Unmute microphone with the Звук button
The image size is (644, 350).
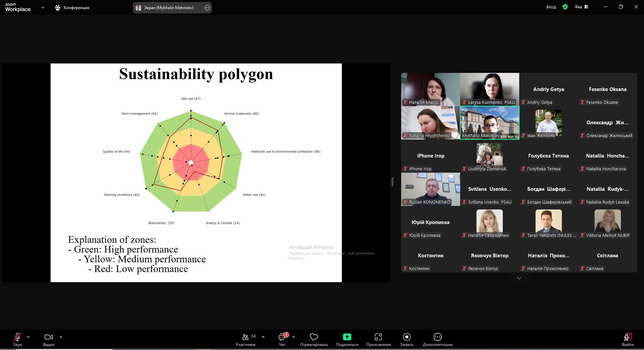pos(17,339)
